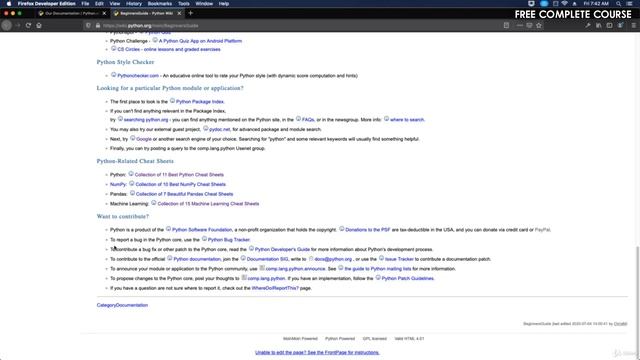Open the Apple menu
This screenshot has width=640, height=360.
point(9,4)
